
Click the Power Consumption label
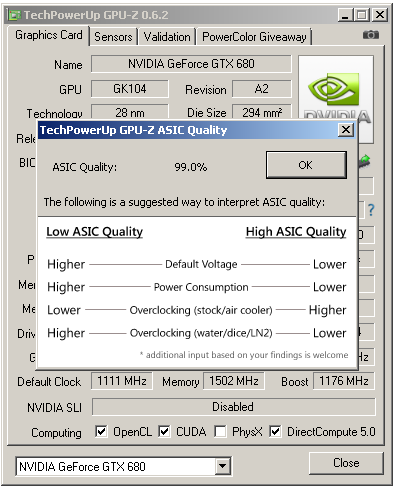201,287
